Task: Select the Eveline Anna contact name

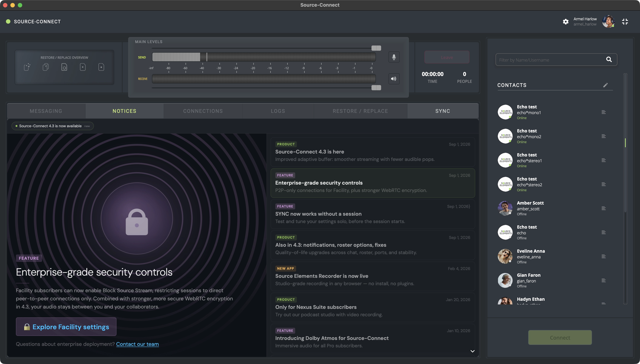Action: point(531,251)
